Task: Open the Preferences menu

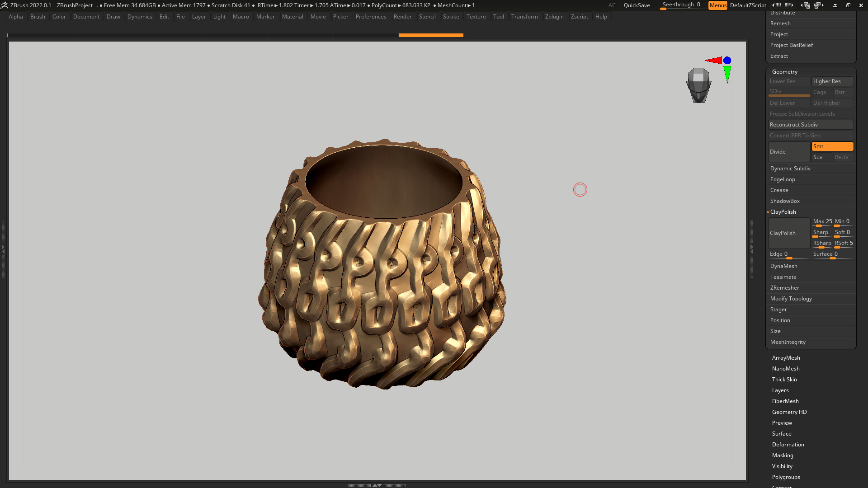Action: point(371,17)
